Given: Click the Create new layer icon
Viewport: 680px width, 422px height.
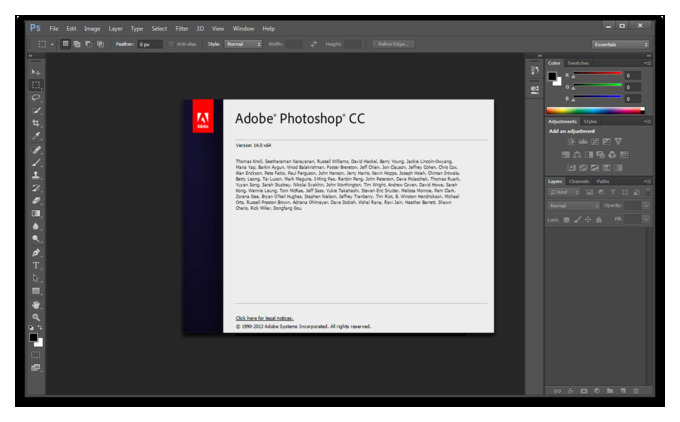Looking at the screenshot, I should coord(623,391).
